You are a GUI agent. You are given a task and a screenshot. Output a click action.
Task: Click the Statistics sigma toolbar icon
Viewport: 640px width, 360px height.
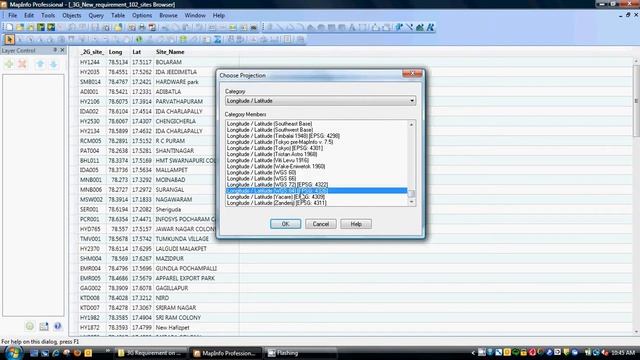pos(218,40)
